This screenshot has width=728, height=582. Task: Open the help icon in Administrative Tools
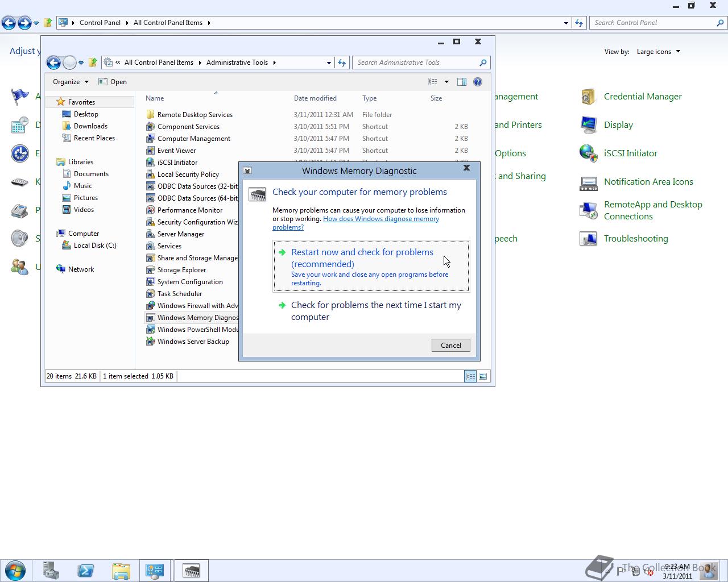point(478,82)
